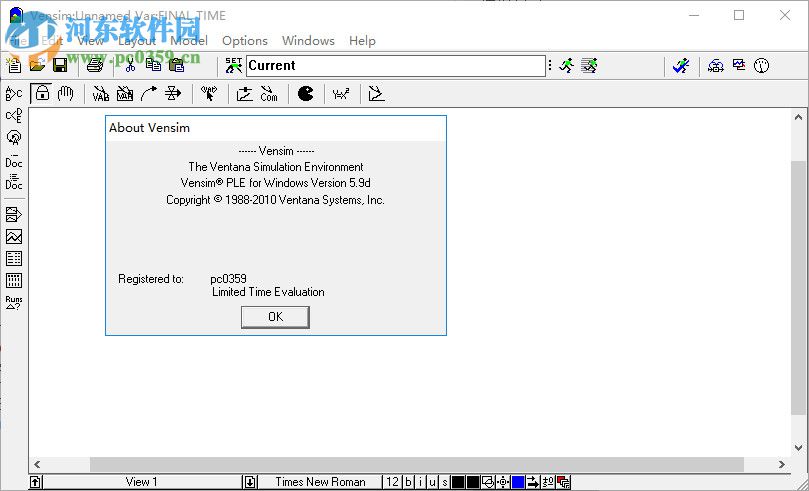Click the vertical scrollbar down arrow

798,448
